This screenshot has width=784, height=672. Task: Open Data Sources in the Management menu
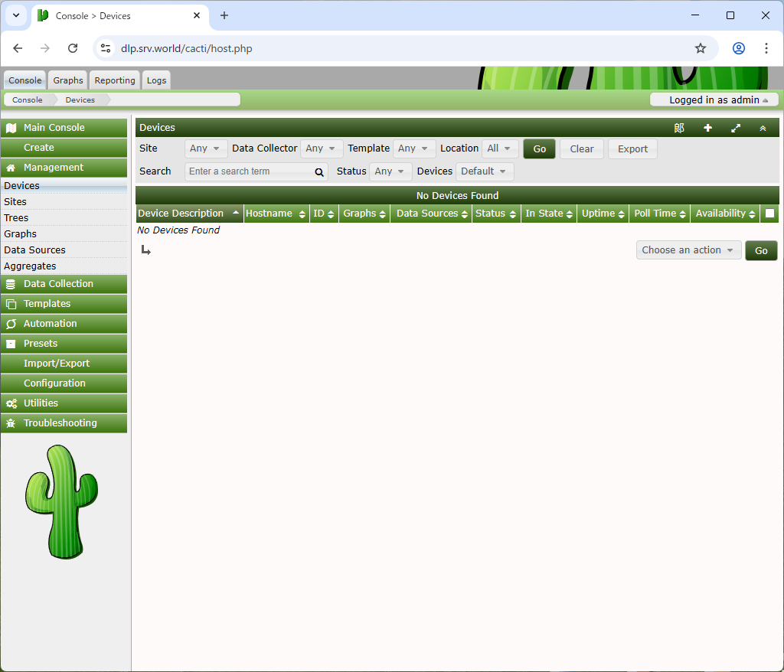(34, 250)
